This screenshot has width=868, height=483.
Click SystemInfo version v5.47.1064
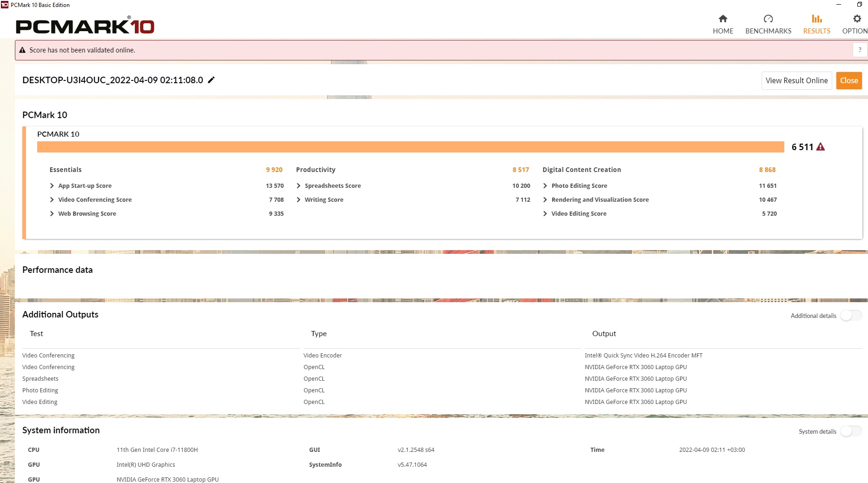coord(412,464)
